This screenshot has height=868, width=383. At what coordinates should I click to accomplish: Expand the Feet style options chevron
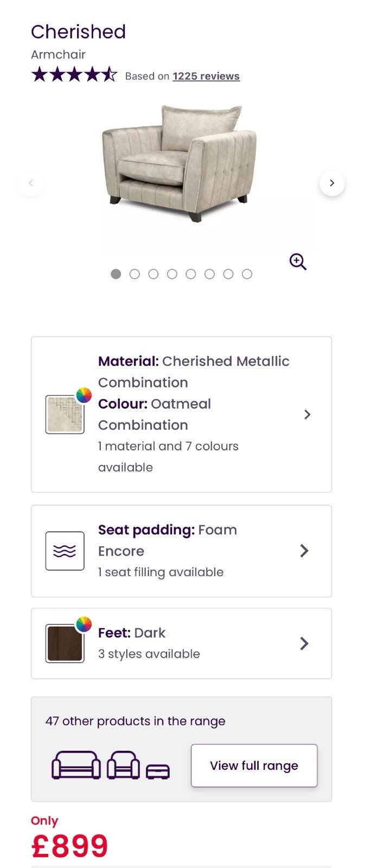coord(304,643)
